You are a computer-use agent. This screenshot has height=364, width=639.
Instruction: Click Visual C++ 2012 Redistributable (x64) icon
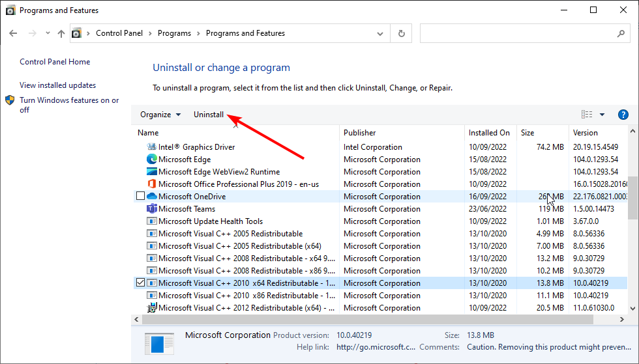(x=151, y=308)
